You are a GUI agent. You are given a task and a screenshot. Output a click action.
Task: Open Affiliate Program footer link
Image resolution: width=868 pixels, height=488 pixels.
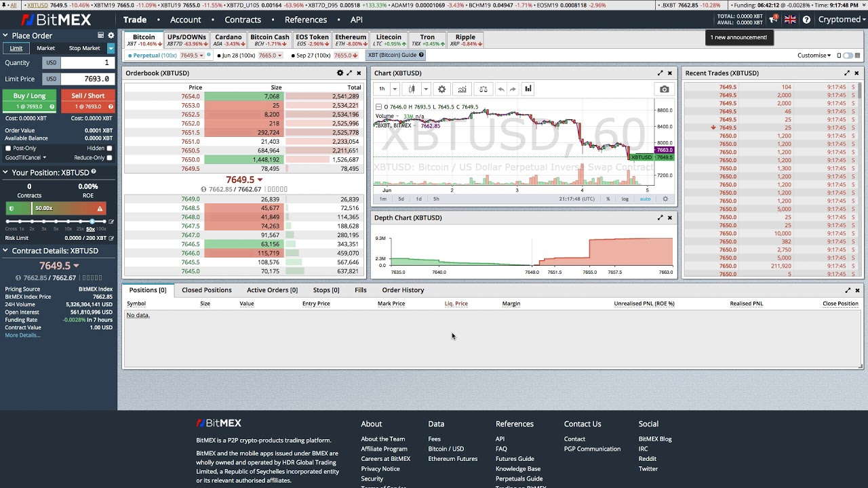coord(384,449)
